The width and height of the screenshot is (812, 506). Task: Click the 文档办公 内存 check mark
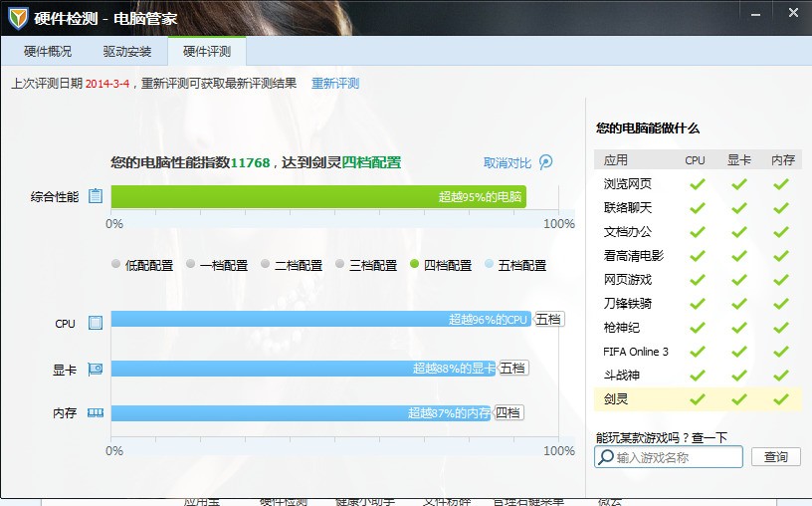click(781, 232)
